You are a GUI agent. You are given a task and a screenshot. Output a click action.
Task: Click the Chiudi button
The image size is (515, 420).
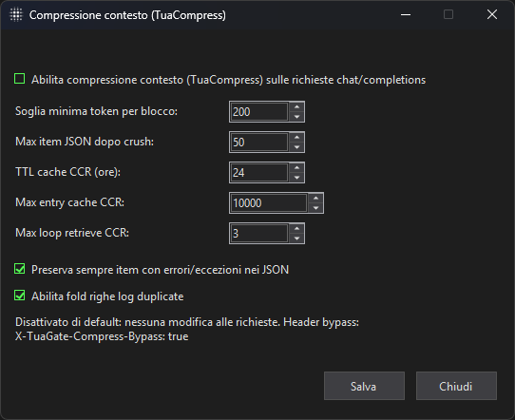[456, 386]
